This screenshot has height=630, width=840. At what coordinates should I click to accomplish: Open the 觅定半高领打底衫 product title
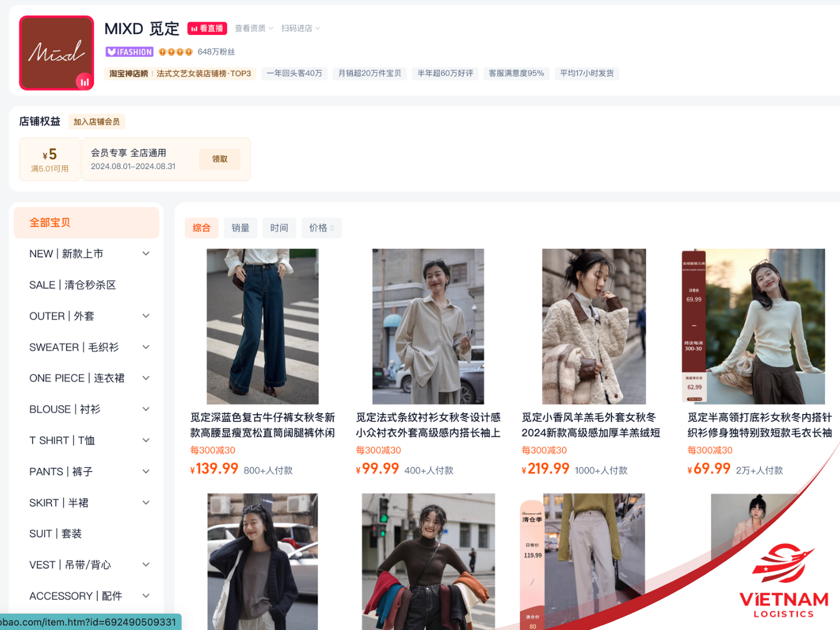tap(759, 425)
